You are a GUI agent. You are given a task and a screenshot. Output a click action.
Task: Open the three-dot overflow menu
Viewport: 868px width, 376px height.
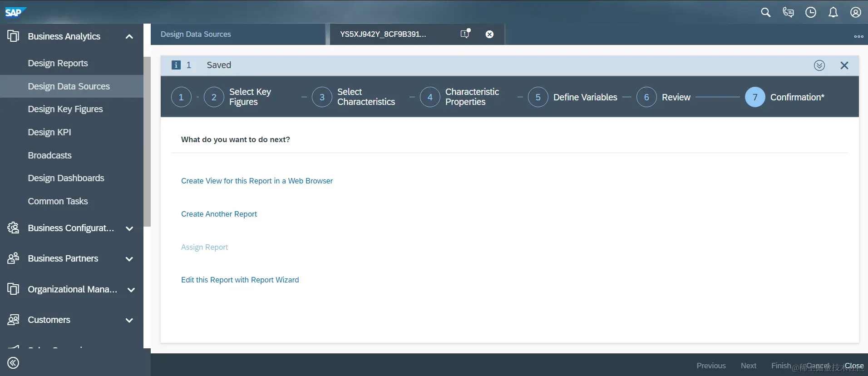[x=858, y=36]
